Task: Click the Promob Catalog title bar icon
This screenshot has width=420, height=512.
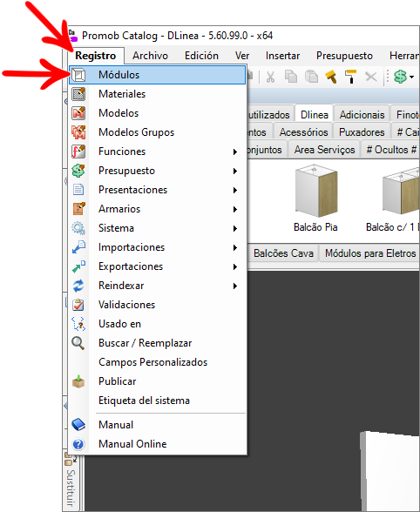Action: click(x=73, y=35)
